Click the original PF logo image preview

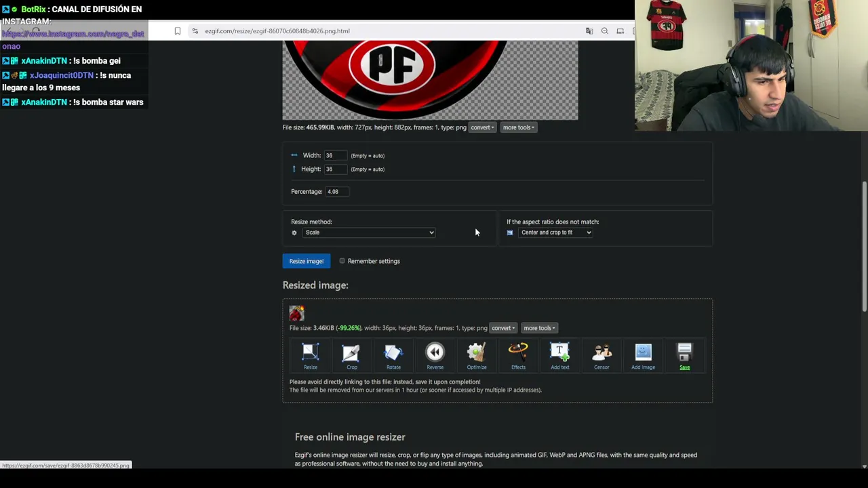pyautogui.click(x=430, y=80)
